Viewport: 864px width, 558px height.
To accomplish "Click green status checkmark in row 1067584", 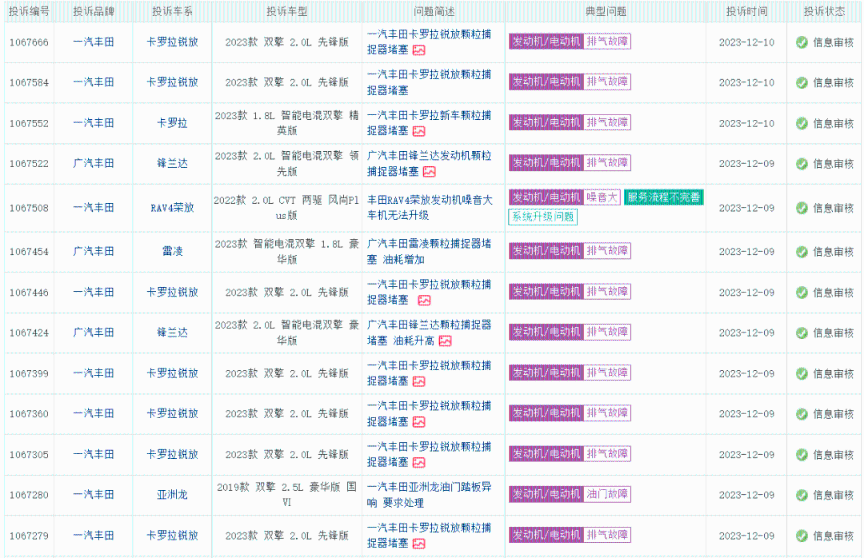I will click(x=802, y=83).
